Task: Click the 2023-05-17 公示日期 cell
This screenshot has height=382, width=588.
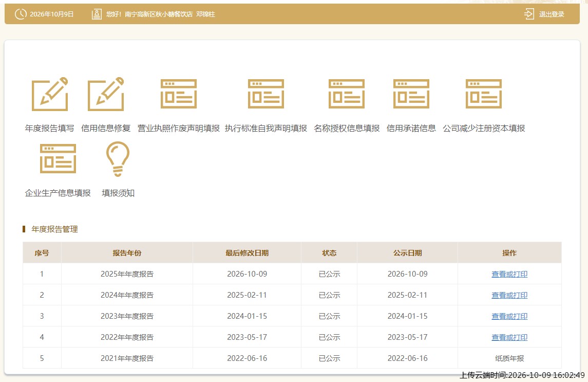Action: (x=408, y=337)
